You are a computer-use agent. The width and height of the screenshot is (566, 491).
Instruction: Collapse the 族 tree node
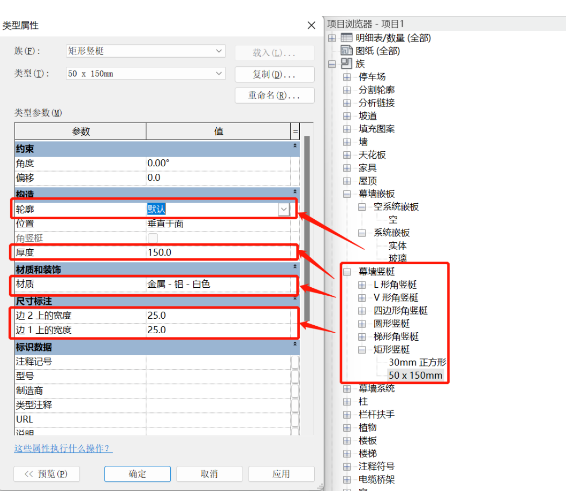332,64
